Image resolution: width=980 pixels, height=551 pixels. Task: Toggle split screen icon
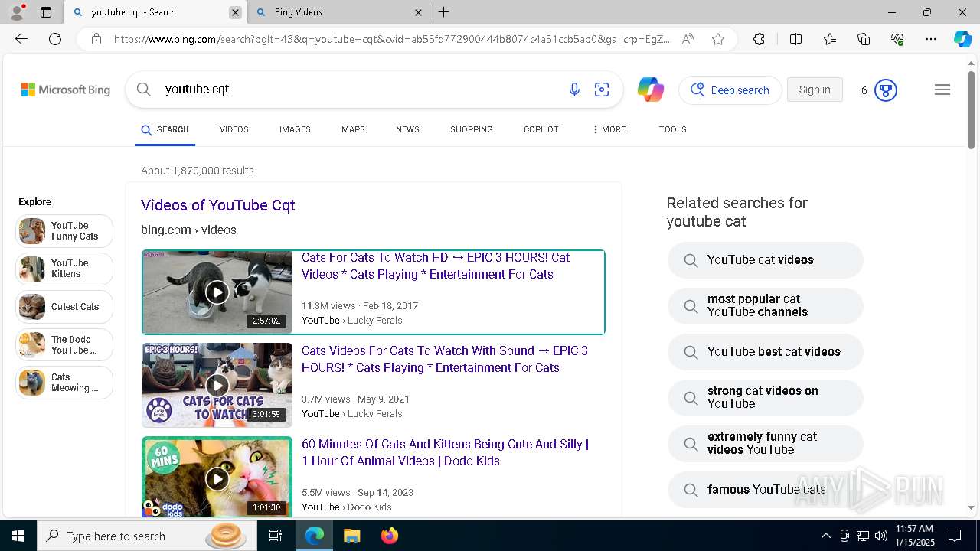tap(795, 39)
